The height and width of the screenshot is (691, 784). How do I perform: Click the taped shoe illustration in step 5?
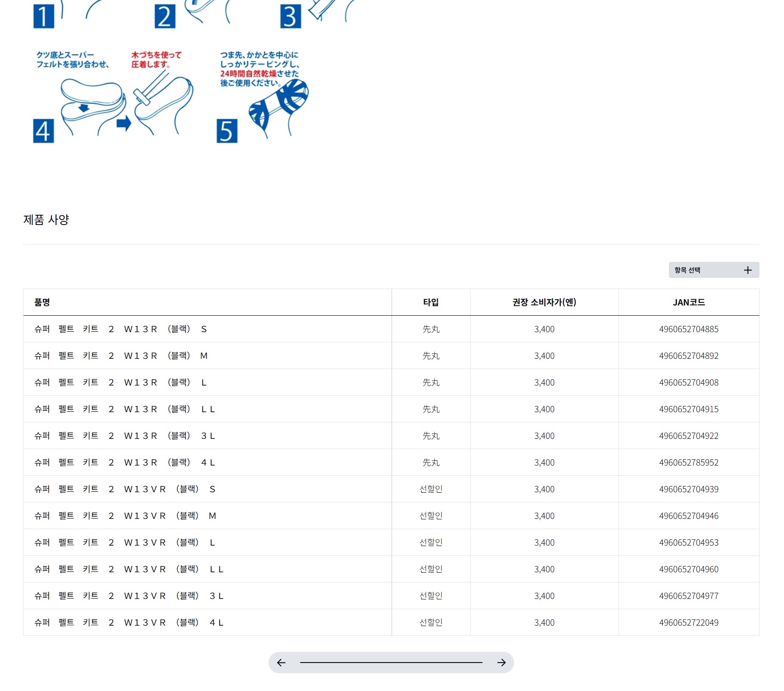pos(278,107)
